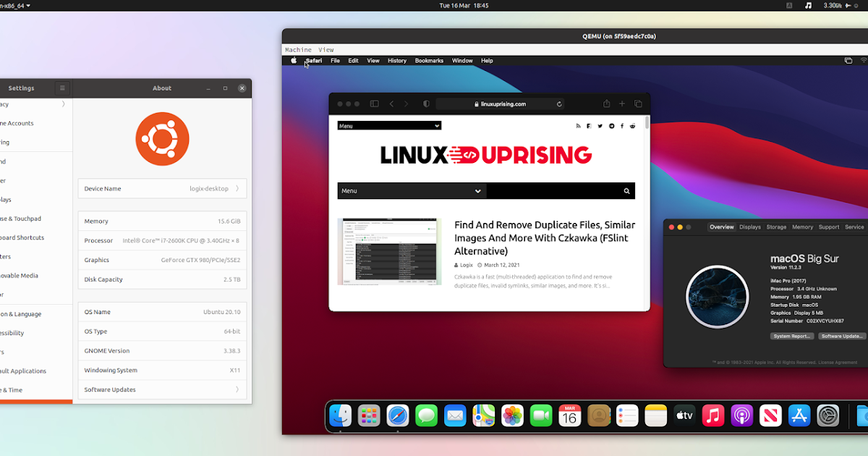Switch to the Displays tab
Image resolution: width=868 pixels, height=456 pixels.
[750, 227]
